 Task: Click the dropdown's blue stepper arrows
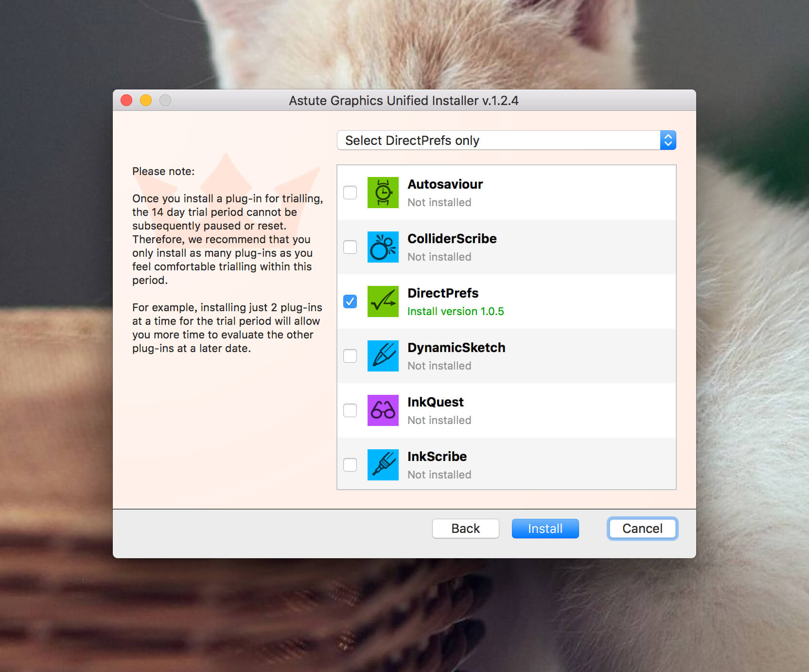668,140
